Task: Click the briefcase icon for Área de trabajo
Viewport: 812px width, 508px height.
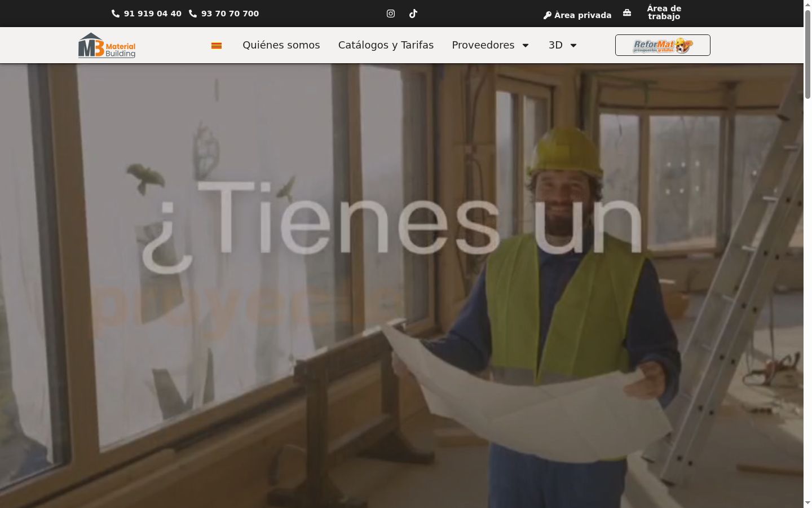Action: (x=627, y=12)
